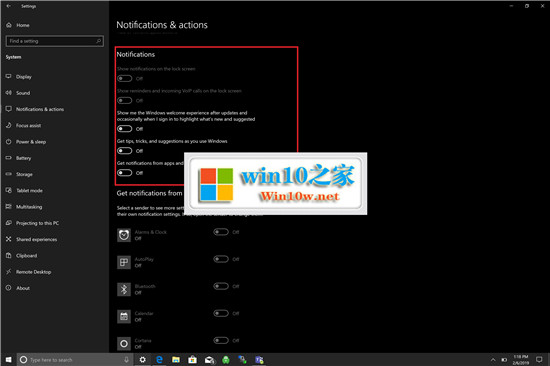550x366 pixels.
Task: Click the AutoPlay app icon
Action: [x=124, y=262]
